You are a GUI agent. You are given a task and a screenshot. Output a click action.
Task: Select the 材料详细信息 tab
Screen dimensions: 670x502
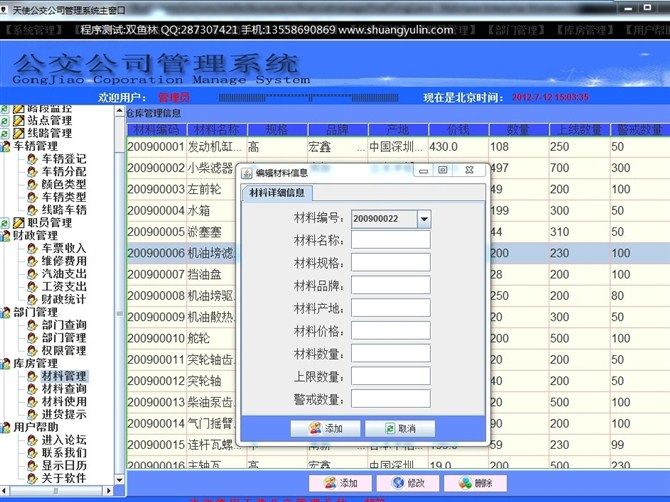pyautogui.click(x=277, y=193)
